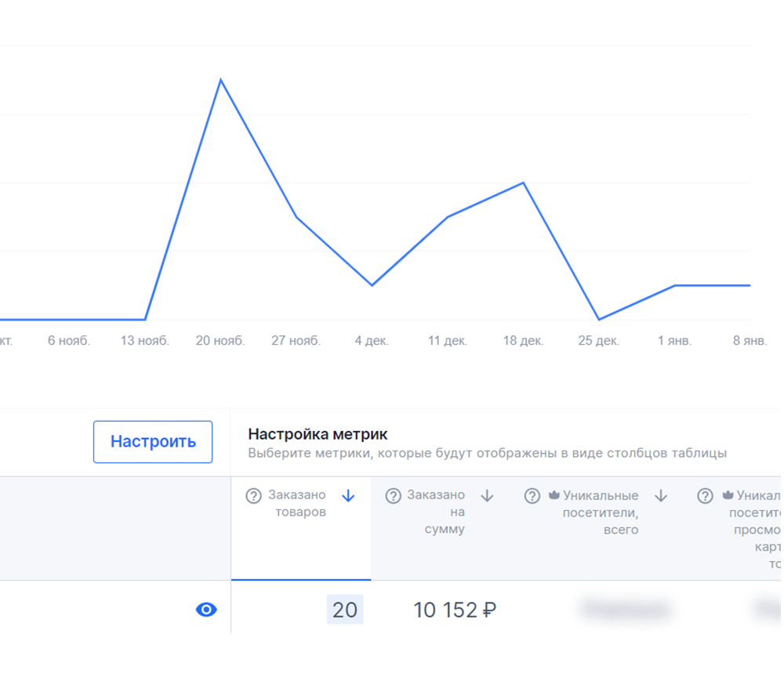This screenshot has height=688, width=784.
Task: Click the Настроить button
Action: pos(153,442)
